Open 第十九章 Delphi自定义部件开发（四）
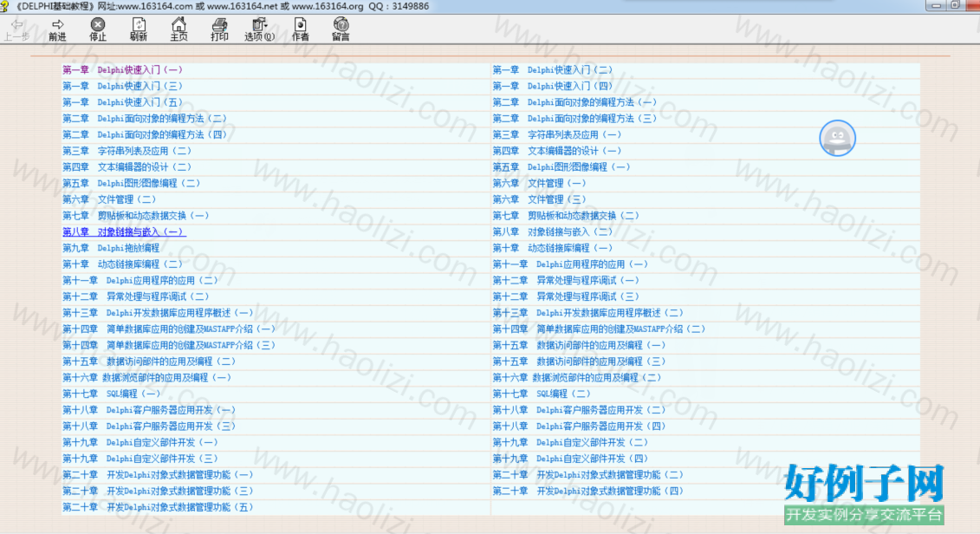980x534 pixels. tap(570, 459)
